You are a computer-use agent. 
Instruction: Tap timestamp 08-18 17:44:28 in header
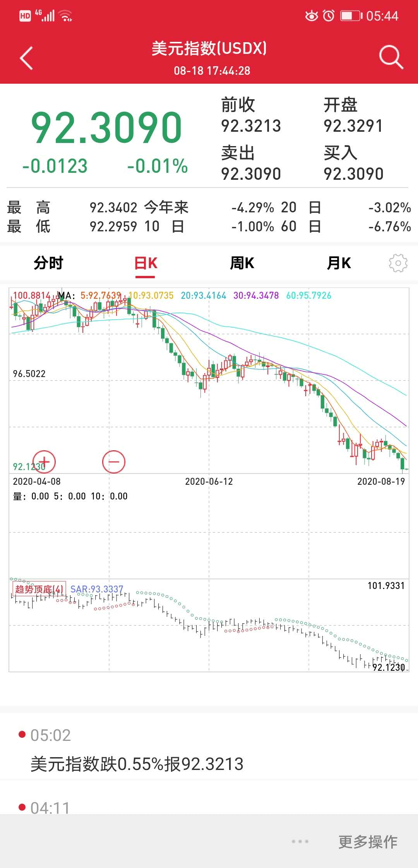(x=212, y=71)
